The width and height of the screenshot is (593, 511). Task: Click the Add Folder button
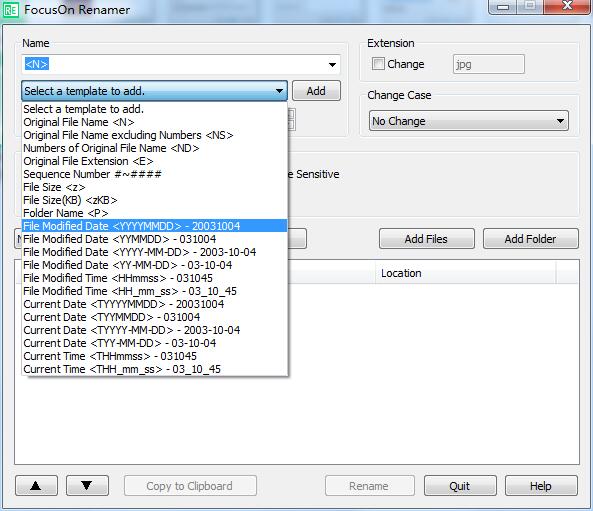point(531,239)
